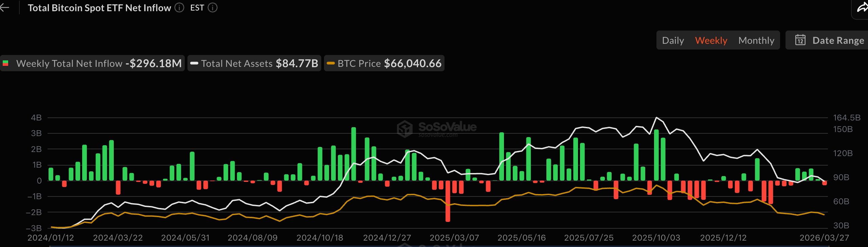Viewport: 868px width, 247px height.
Task: Click the share arrow icon
Action: coord(862,8)
